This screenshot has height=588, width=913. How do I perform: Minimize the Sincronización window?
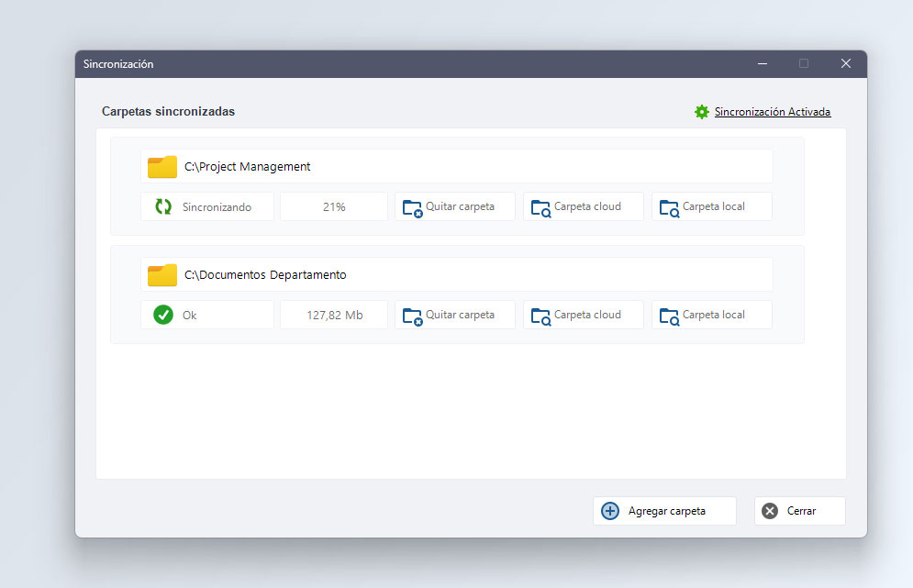click(x=763, y=63)
